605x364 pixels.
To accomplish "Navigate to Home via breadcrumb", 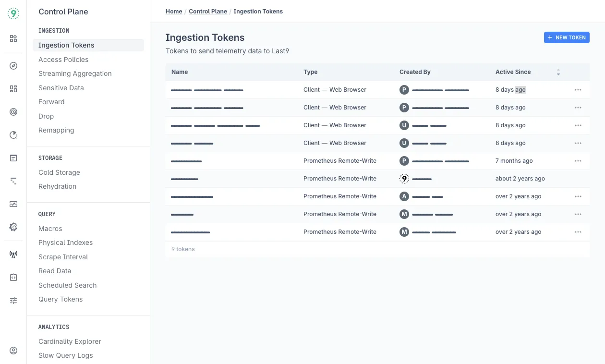I will pos(174,12).
